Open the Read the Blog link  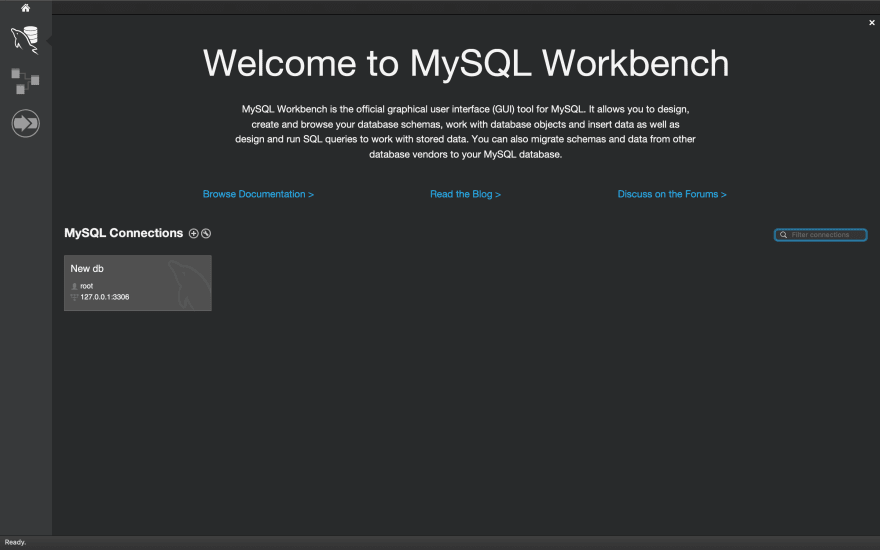pos(465,194)
